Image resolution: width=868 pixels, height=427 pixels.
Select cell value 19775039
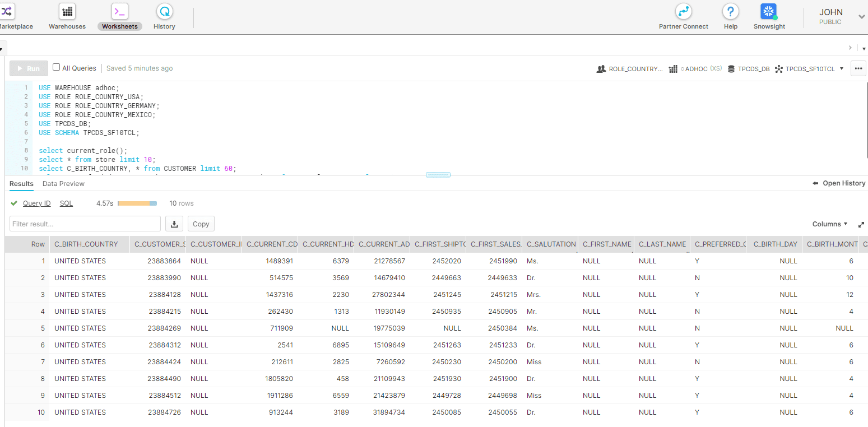[x=388, y=328]
